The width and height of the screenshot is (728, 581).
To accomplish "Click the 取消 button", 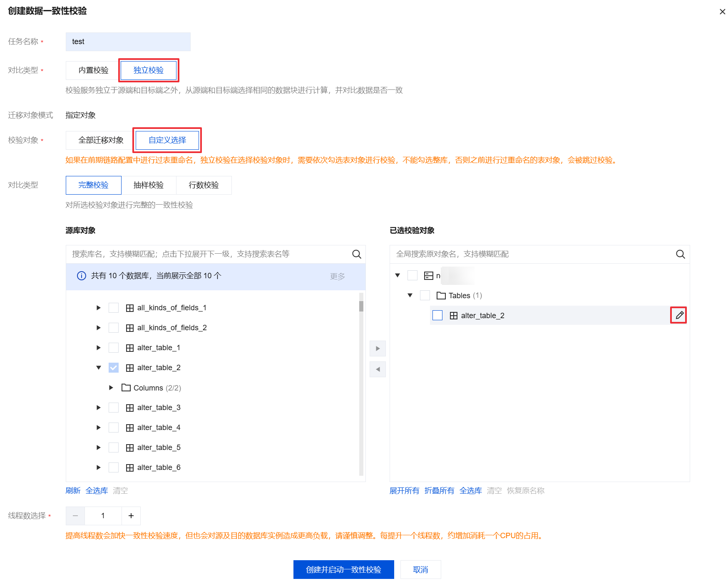I will point(420,569).
